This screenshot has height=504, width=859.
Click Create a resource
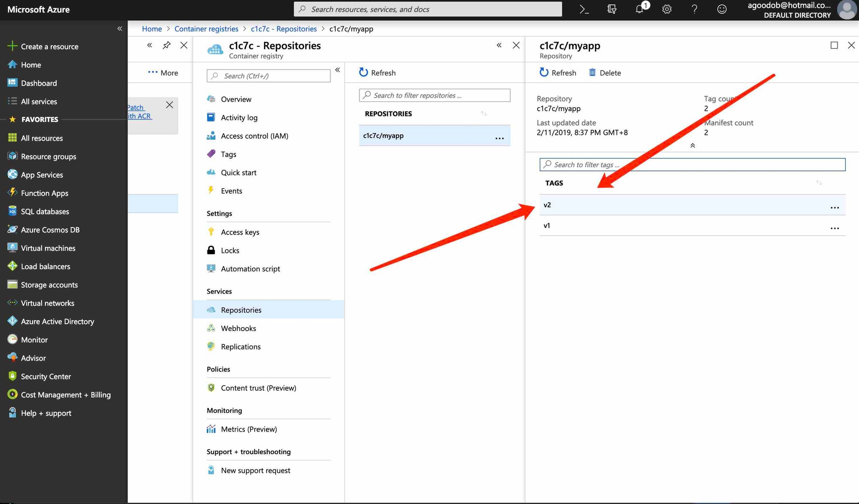pyautogui.click(x=49, y=46)
